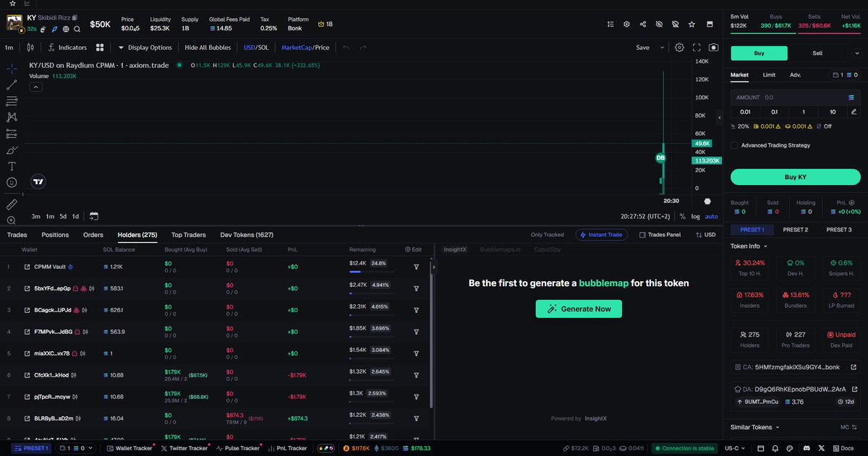Select PRESET 2 tab
The height and width of the screenshot is (456, 868).
(x=795, y=230)
